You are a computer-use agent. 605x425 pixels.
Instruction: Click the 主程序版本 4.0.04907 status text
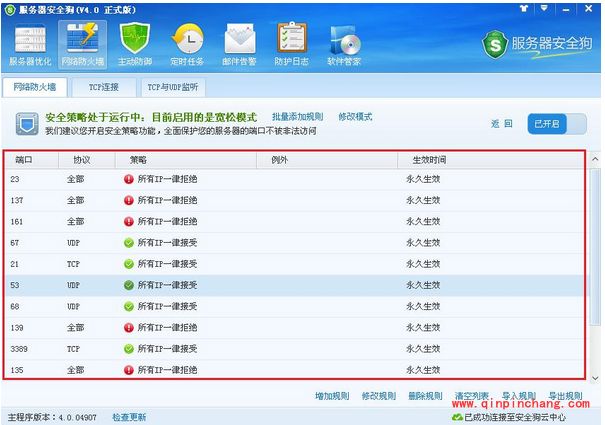[52, 417]
